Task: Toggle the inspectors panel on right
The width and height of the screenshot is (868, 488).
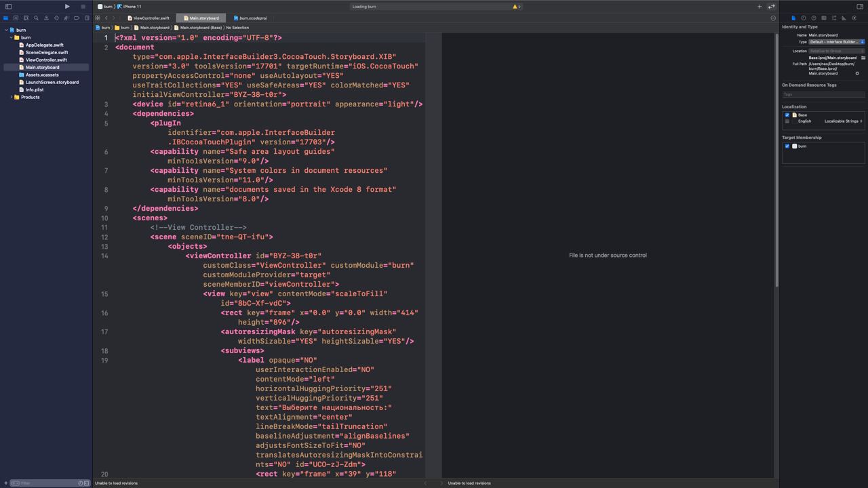Action: (x=860, y=6)
